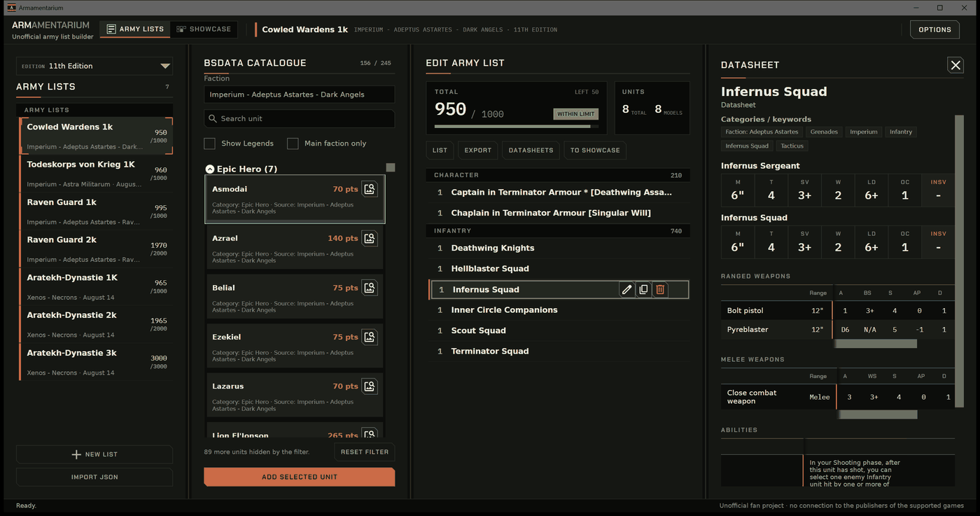The image size is (980, 516).
Task: Open the Aratekh-Dynastie 2k list
Action: (96, 325)
